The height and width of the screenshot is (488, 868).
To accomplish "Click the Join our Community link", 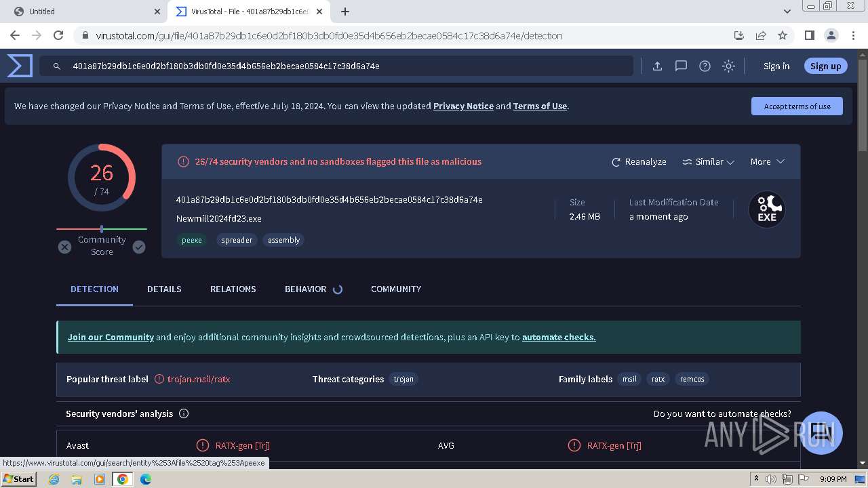I will pos(111,337).
